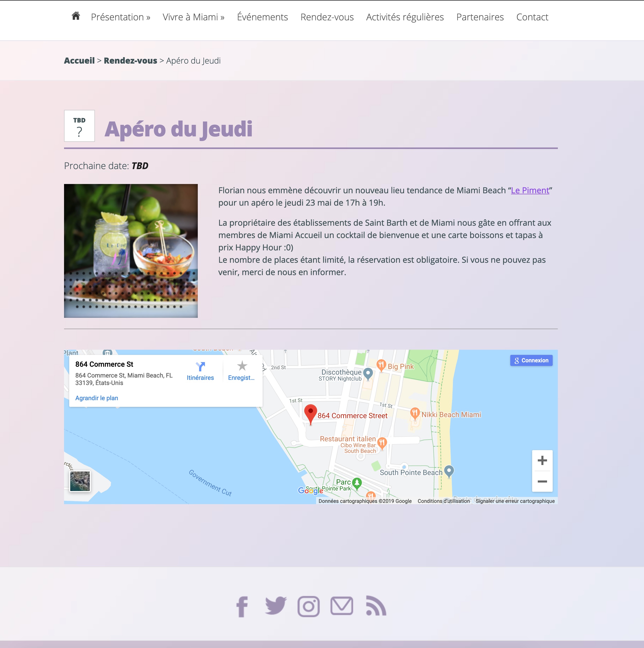Image resolution: width=644 pixels, height=648 pixels.
Task: Click the Accueil breadcrumb link
Action: (x=79, y=60)
